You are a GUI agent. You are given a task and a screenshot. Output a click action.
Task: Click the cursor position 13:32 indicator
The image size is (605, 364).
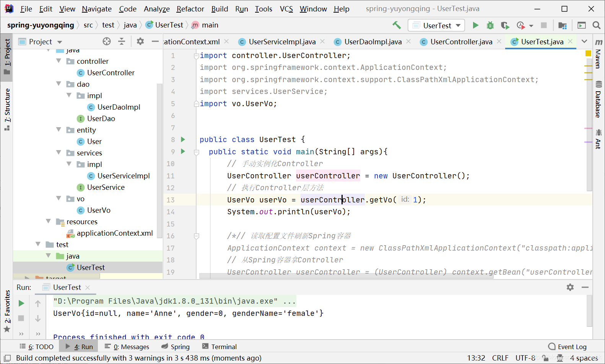point(476,358)
